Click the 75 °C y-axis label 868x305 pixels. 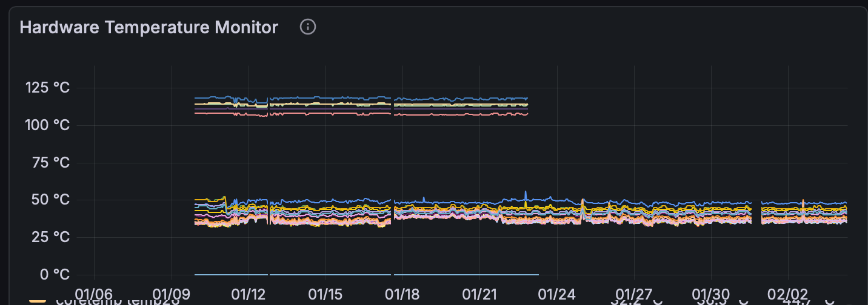click(52, 163)
